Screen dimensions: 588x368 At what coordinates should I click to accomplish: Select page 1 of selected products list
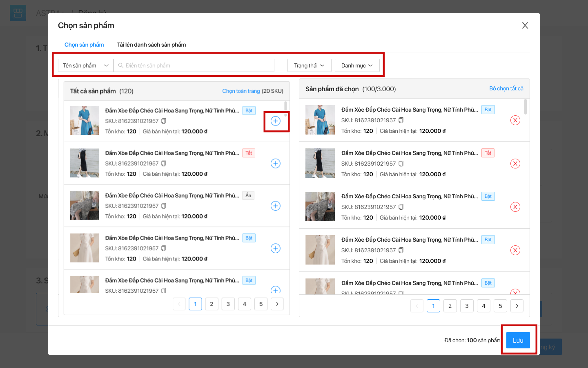tap(433, 306)
